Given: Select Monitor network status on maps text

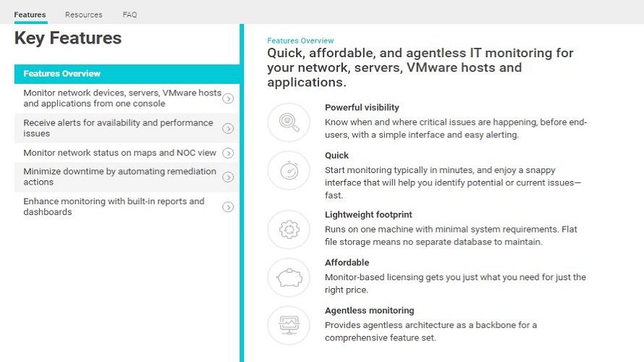Looking at the screenshot, I should pyautogui.click(x=119, y=153).
